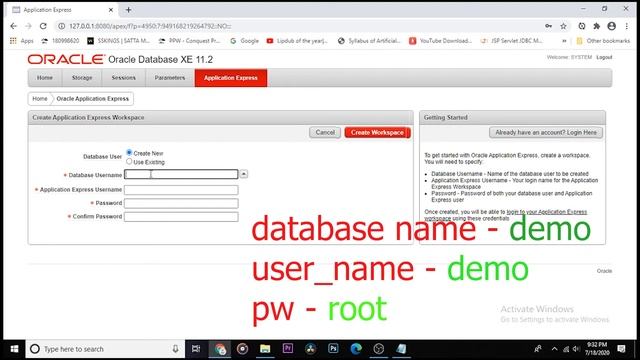Reload the current page
Viewport: 640px width, 360px height.
43,26
